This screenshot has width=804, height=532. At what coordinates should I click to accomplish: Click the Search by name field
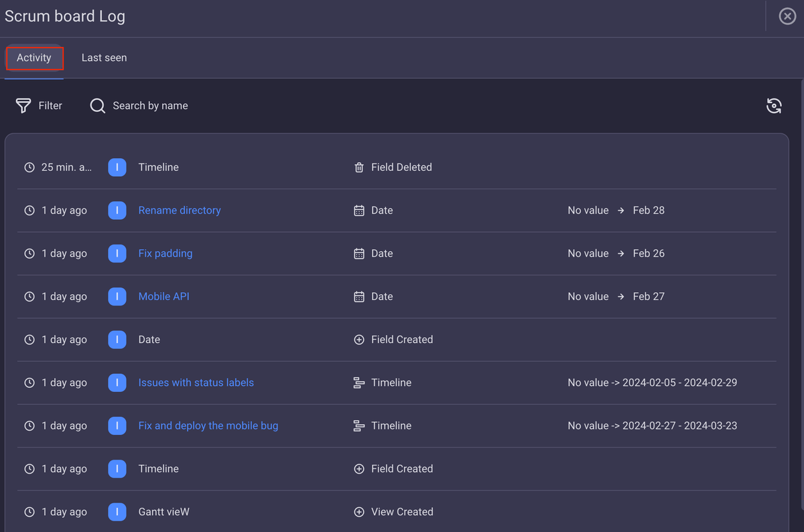[150, 105]
